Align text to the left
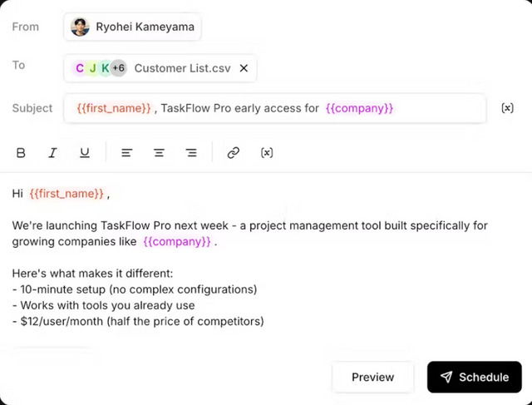Image resolution: width=532 pixels, height=405 pixels. click(x=127, y=153)
